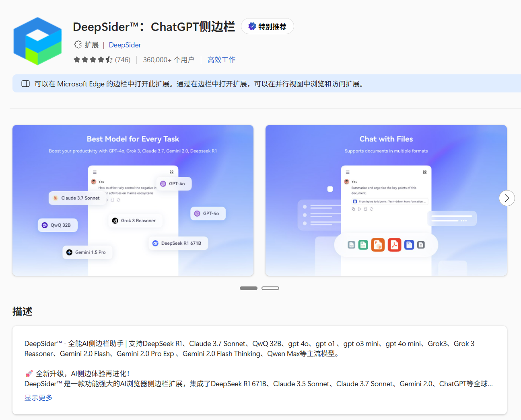Click the DeepSeek R1 671B chip in the preview
This screenshot has height=420, width=521.
[x=178, y=243]
